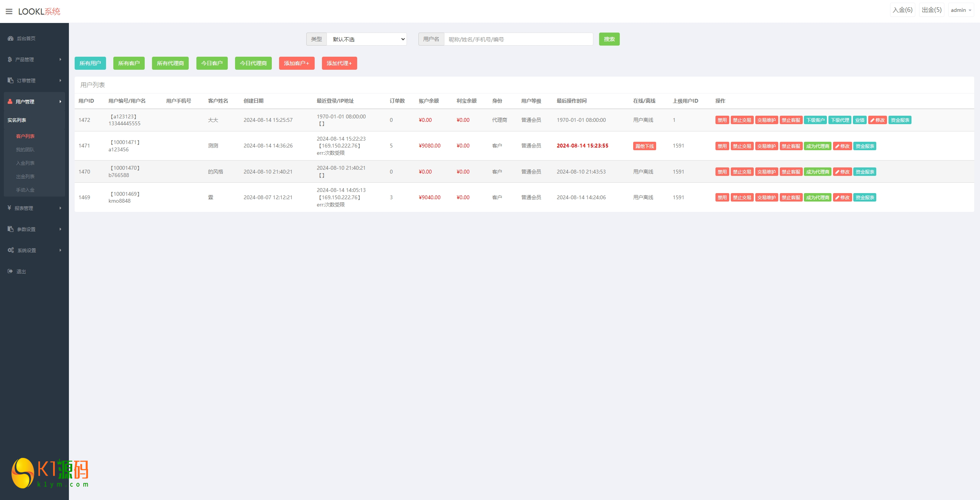Click 踢他下线 badge for user 1471
The height and width of the screenshot is (500, 980).
[x=644, y=146]
